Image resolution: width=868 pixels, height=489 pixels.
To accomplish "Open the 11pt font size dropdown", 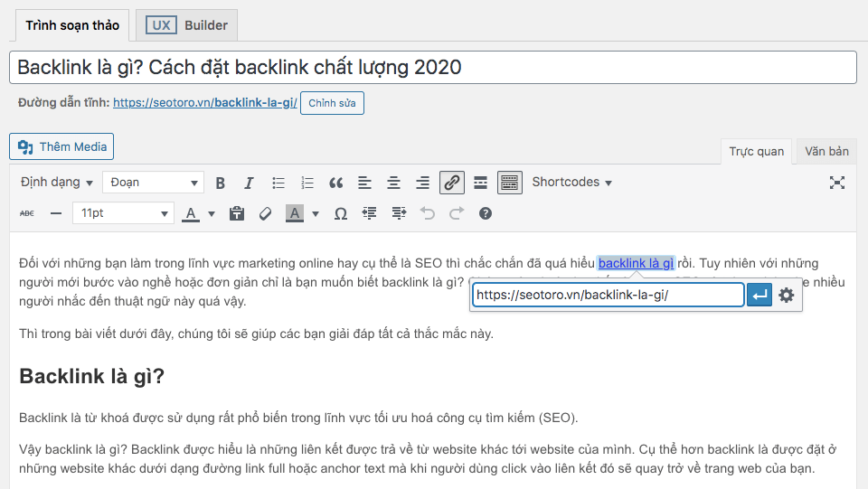I will (x=124, y=213).
